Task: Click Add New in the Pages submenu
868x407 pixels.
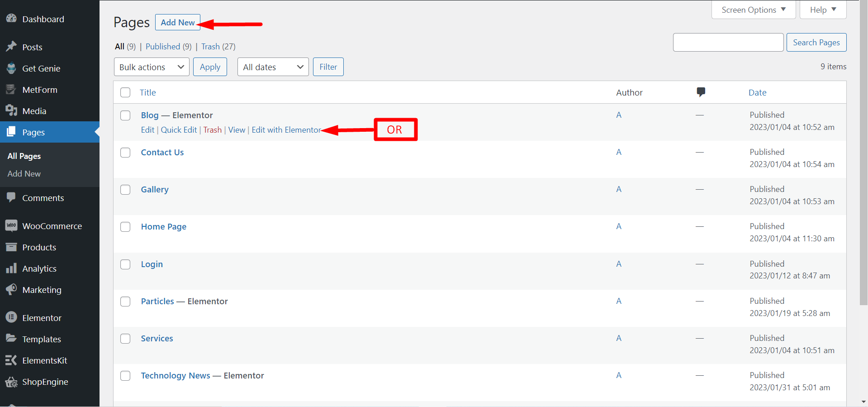Action: point(24,174)
